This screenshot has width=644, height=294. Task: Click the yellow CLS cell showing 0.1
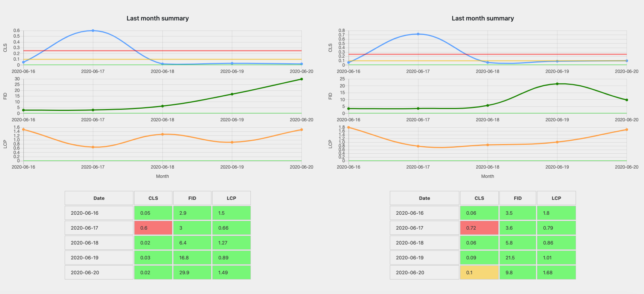pyautogui.click(x=479, y=272)
